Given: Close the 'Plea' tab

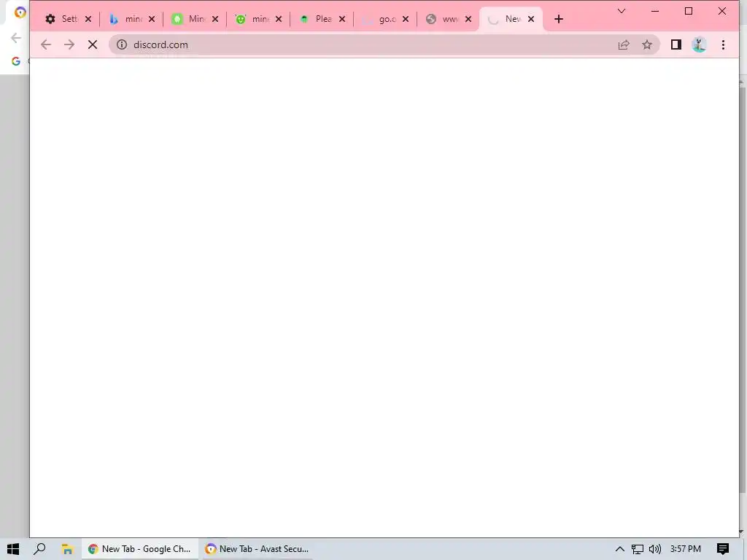Looking at the screenshot, I should coord(342,19).
